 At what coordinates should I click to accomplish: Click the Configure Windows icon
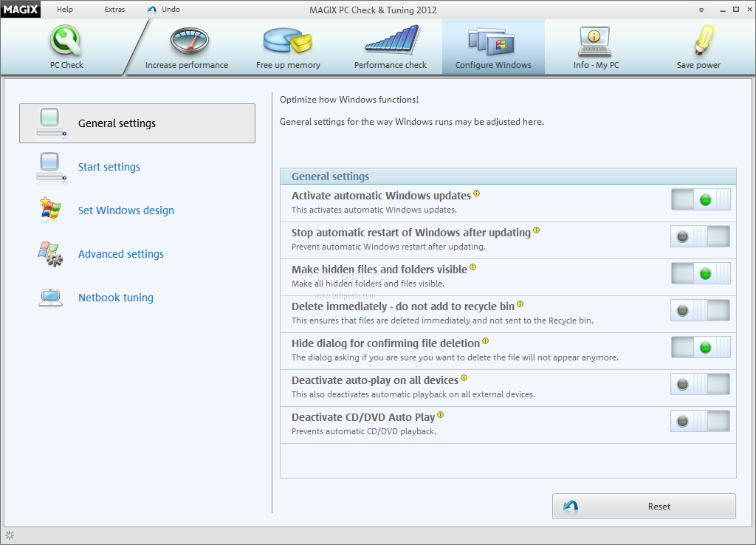[x=491, y=41]
